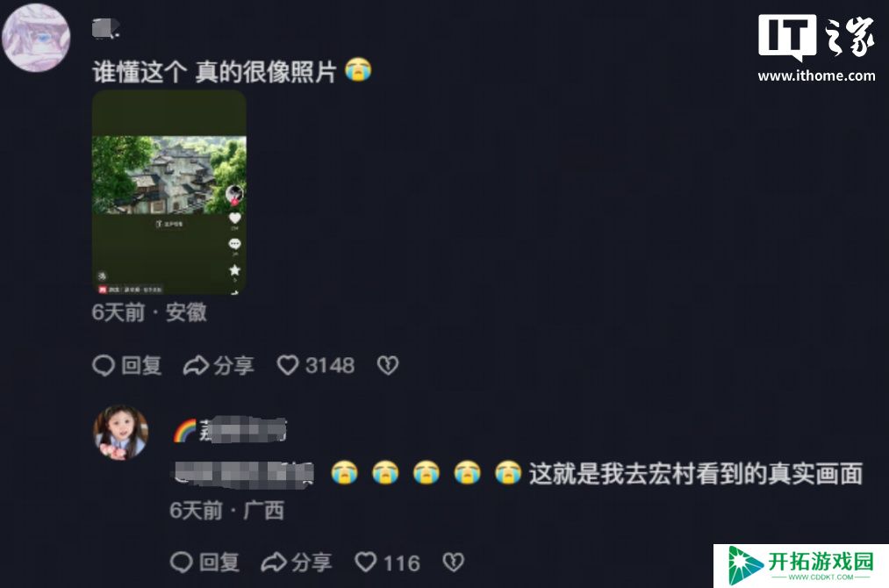This screenshot has width=889, height=588.
Task: Tap the comment bubble inside the thumbnail
Action: 234,244
